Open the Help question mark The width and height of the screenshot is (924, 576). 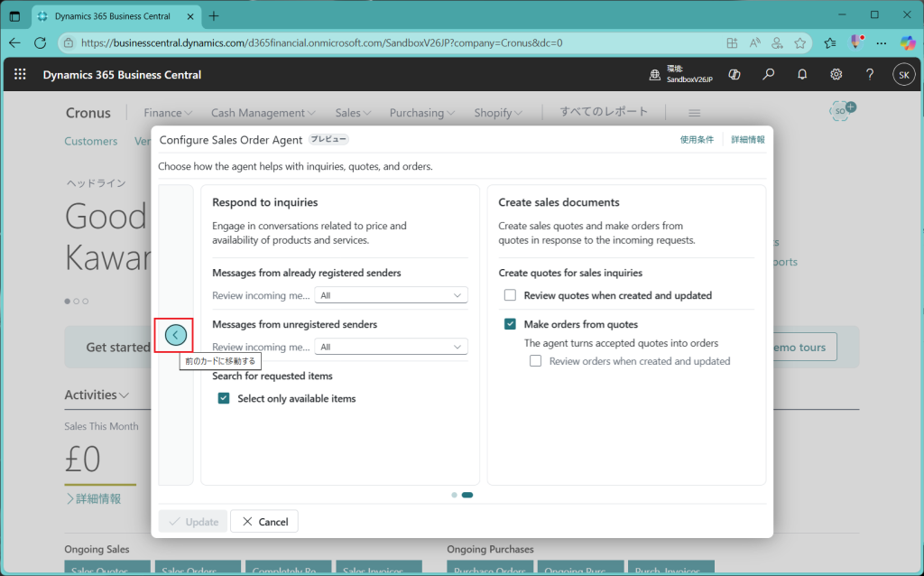[x=870, y=75]
